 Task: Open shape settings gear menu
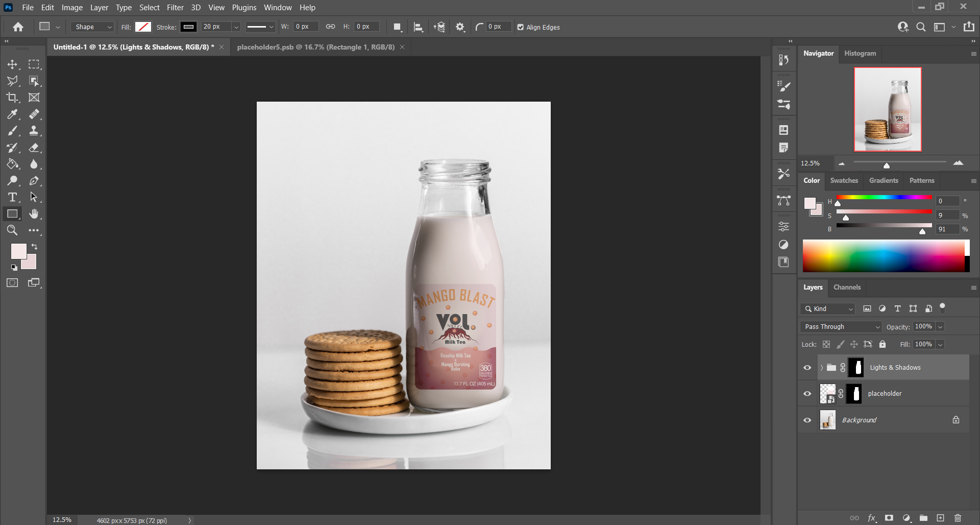(460, 27)
